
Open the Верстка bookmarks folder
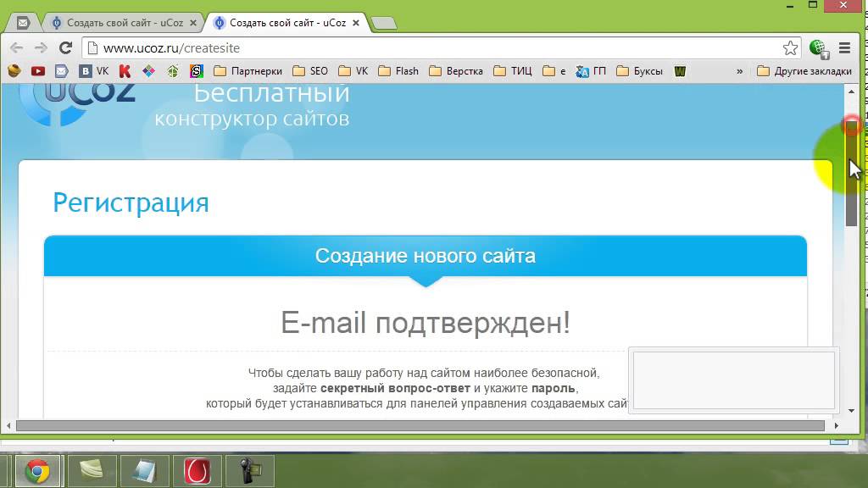[456, 71]
